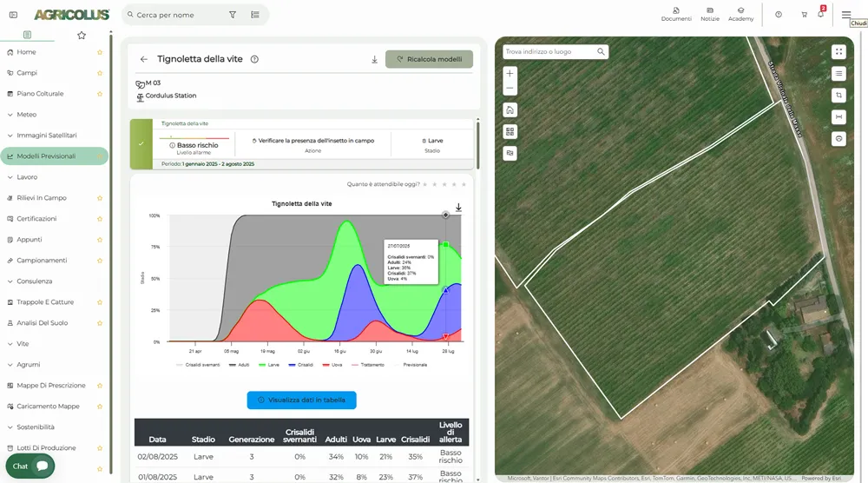Click the chart download icon
The image size is (868, 483).
[458, 208]
